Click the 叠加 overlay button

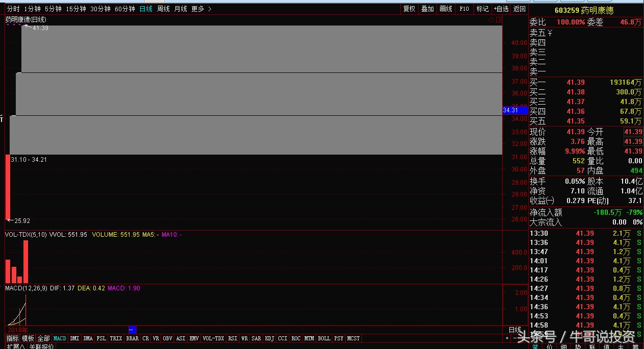(x=427, y=9)
